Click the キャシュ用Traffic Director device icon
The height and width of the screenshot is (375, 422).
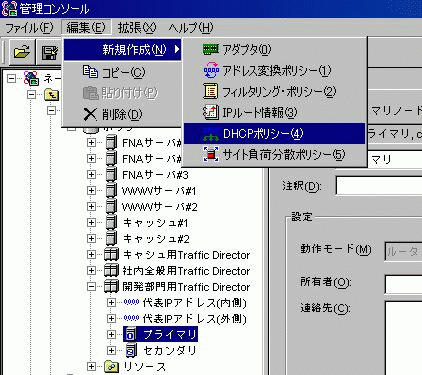(x=111, y=254)
